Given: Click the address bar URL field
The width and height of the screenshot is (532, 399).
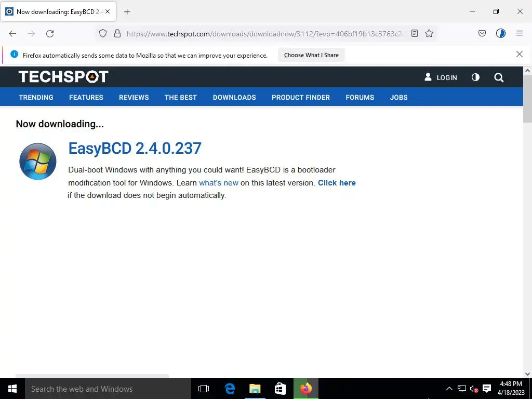Looking at the screenshot, I should (265, 34).
